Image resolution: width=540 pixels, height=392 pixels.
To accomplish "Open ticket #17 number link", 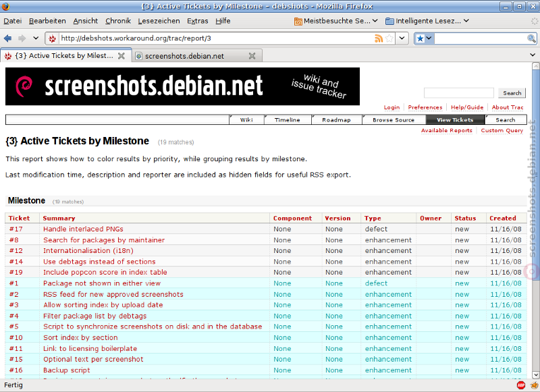I will tap(16, 229).
